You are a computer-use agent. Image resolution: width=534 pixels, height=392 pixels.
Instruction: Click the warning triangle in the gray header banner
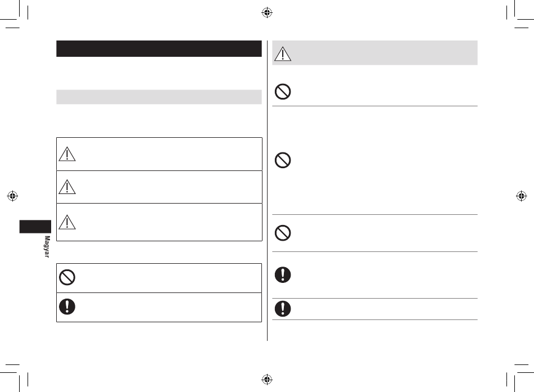[x=283, y=54]
